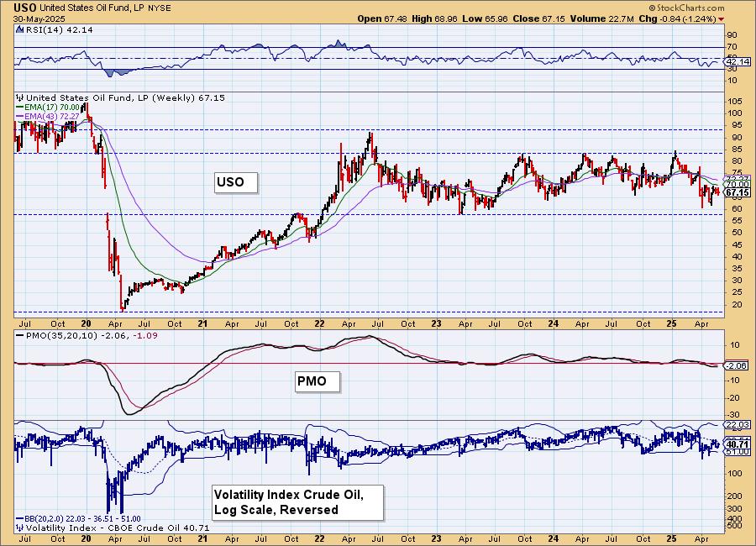
Task: Click the purple EMA(43) legend line
Action: coord(20,116)
